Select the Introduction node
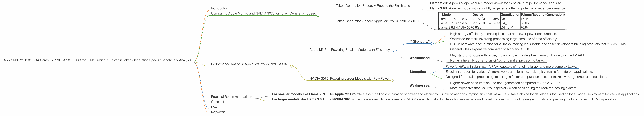The image size is (644, 116). (219, 8)
